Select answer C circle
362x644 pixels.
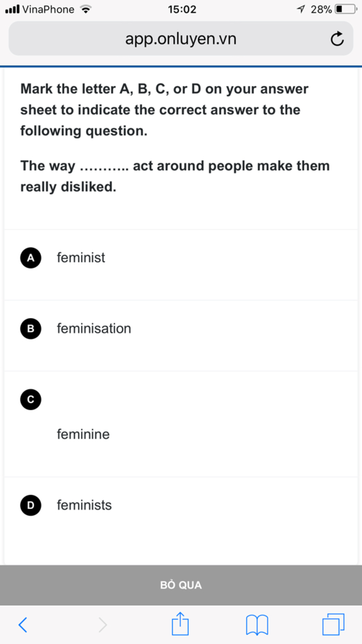point(31,399)
